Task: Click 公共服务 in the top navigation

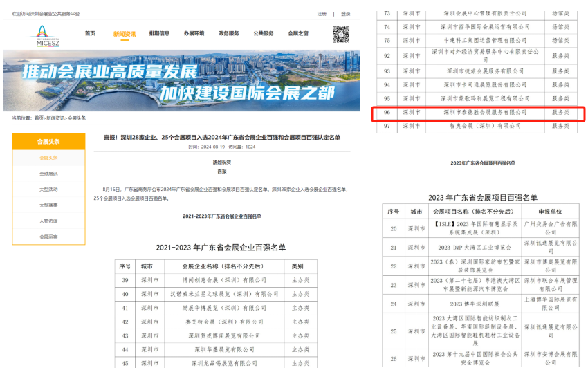Action: (x=263, y=33)
